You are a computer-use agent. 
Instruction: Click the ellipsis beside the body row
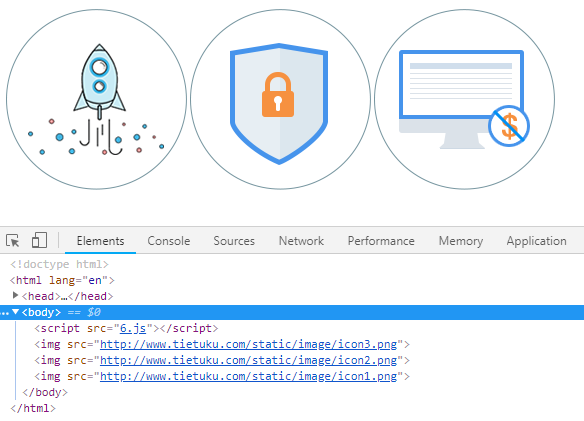pos(5,313)
